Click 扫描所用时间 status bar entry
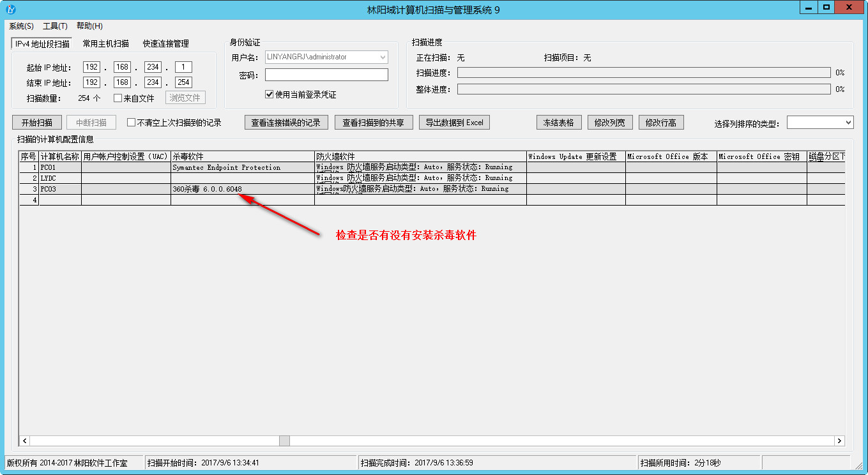This screenshot has height=475, width=868. click(x=699, y=463)
